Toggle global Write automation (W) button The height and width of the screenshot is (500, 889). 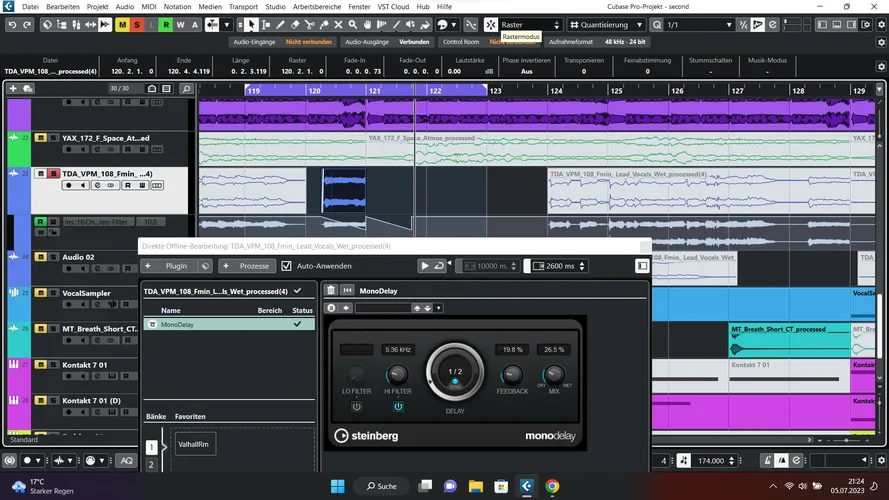point(180,25)
